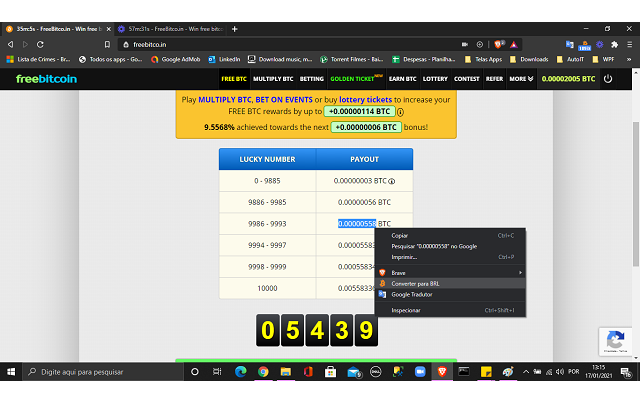Open the LinkedIn bookmark
The image size is (640, 400).
tap(224, 60)
